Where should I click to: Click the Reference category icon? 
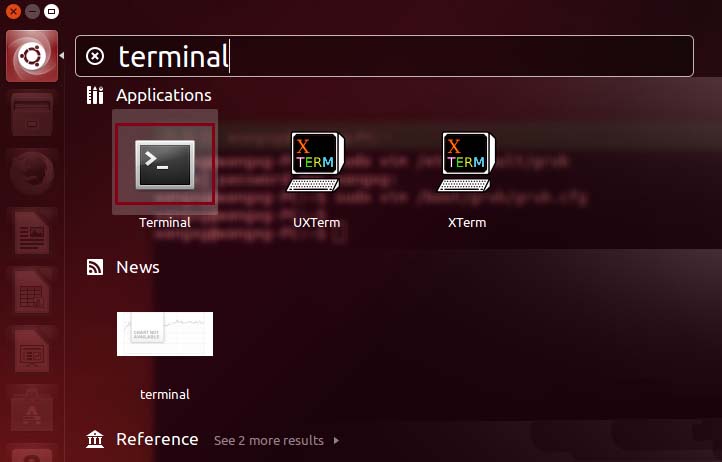click(95, 439)
